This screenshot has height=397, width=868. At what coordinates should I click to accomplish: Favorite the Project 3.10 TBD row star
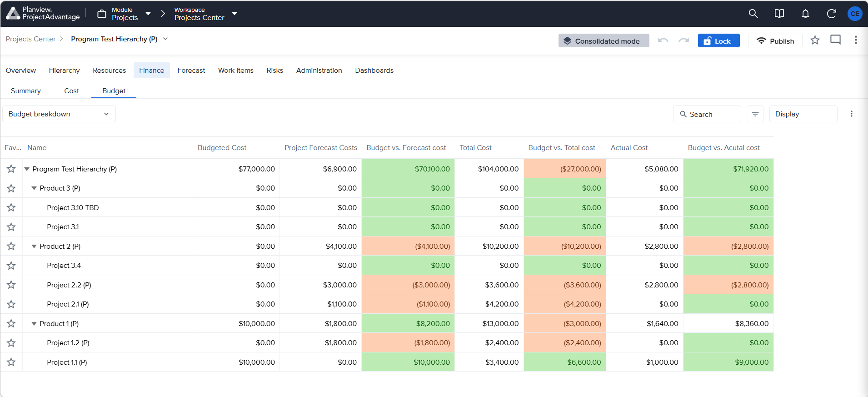coord(11,208)
